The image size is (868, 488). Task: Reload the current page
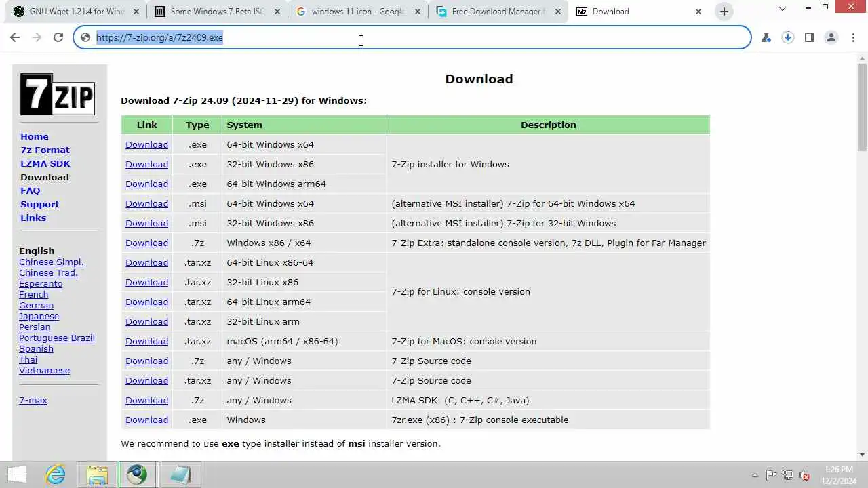(x=58, y=37)
